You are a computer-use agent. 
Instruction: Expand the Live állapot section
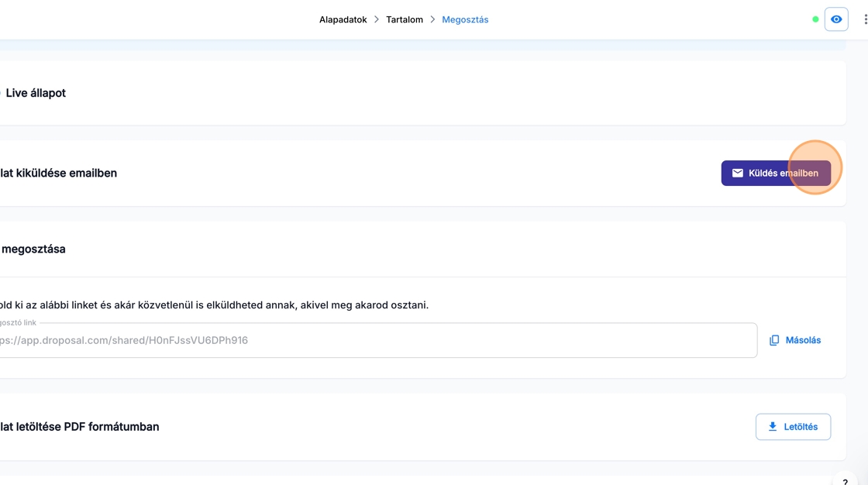click(36, 93)
